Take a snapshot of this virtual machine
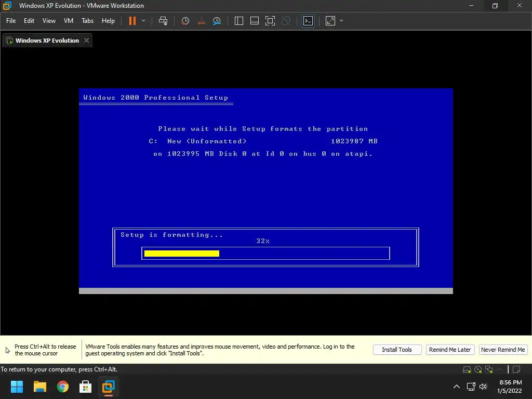The height and width of the screenshot is (399, 532). coord(185,21)
